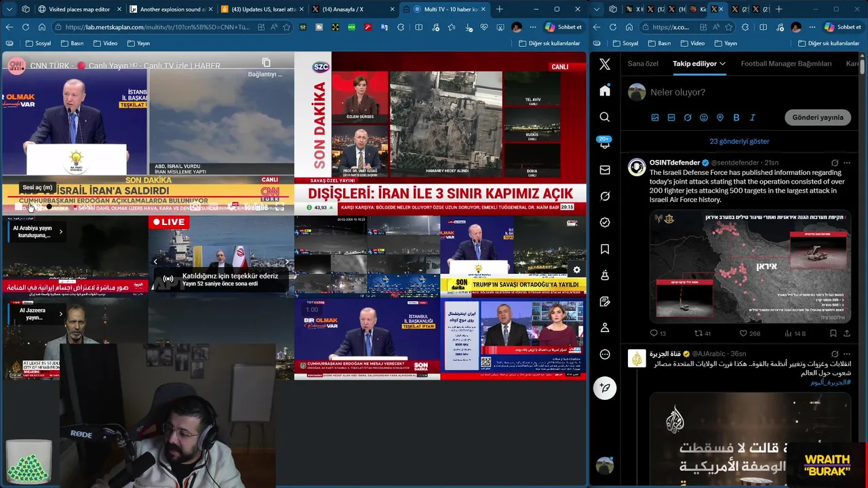The width and height of the screenshot is (868, 488).
Task: Switch to Updates US, Israel tab
Action: pos(262,9)
